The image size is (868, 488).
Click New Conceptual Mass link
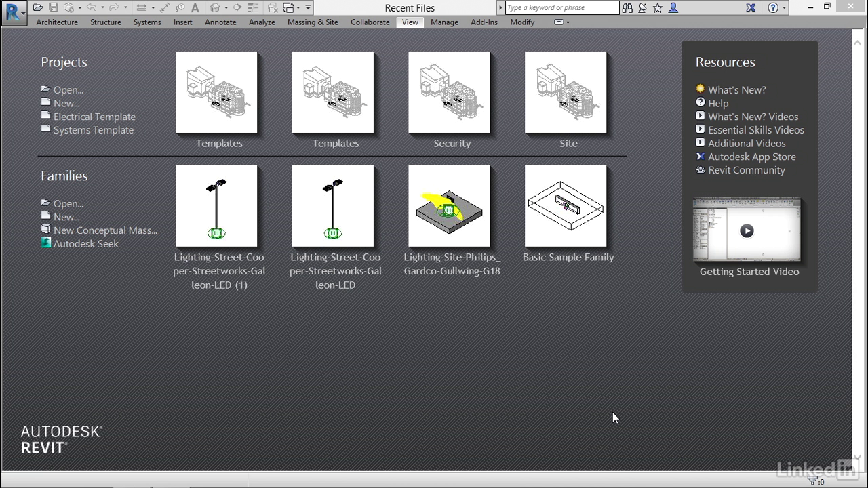(105, 230)
